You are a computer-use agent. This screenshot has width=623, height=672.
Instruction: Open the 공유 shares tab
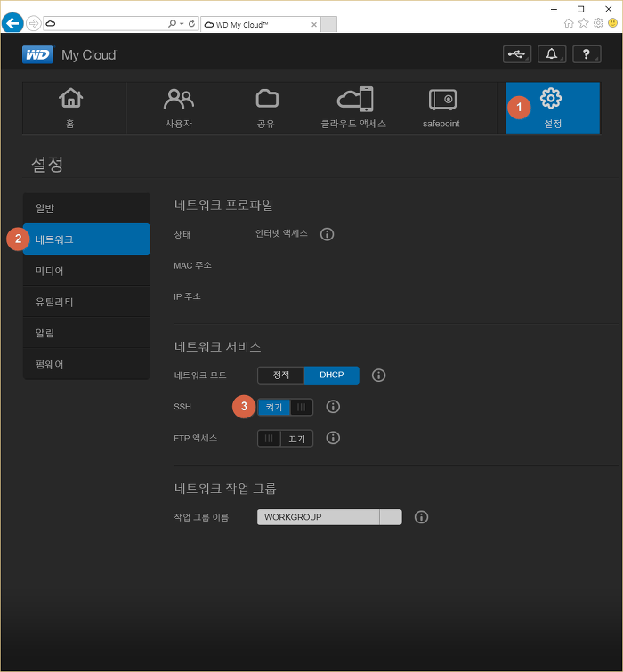click(266, 108)
